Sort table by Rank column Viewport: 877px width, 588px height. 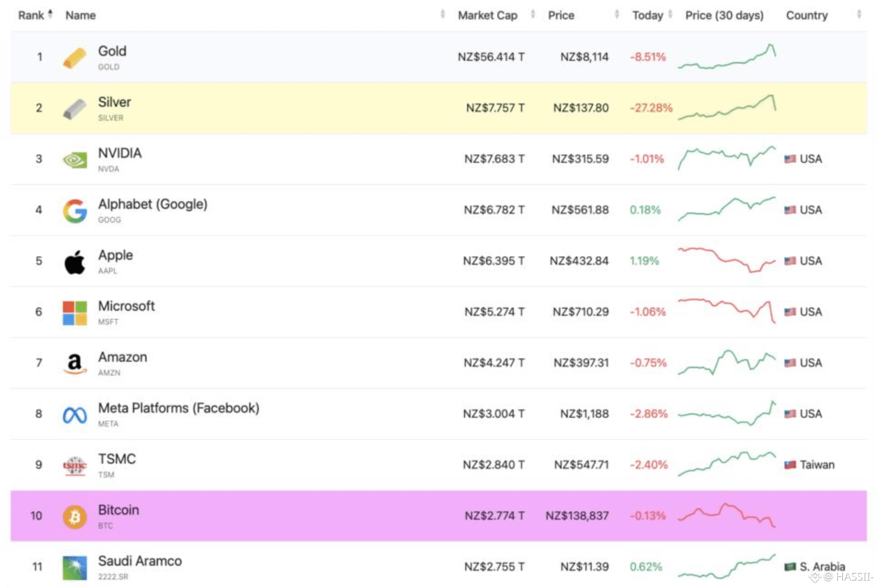tap(31, 15)
